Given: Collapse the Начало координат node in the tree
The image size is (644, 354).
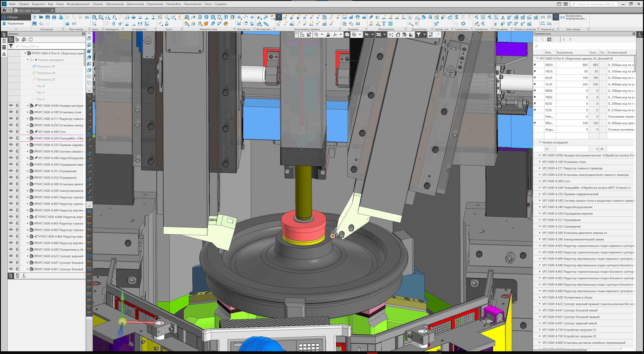Looking at the screenshot, I should pos(28,60).
